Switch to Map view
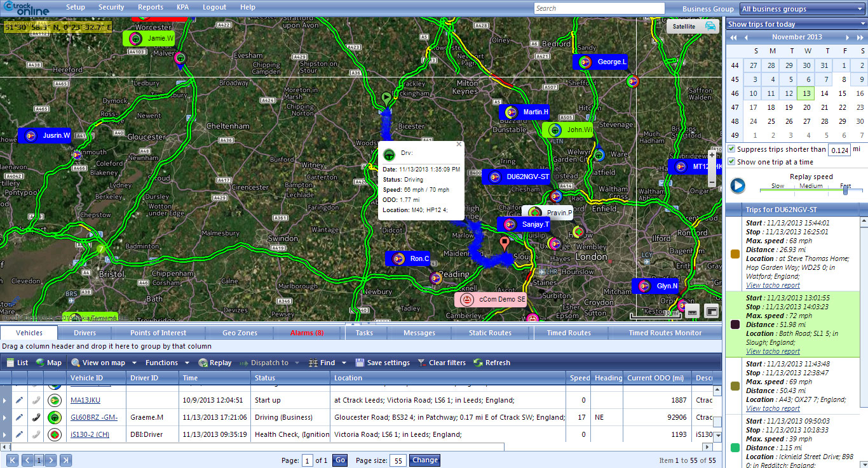This screenshot has height=468, width=868. click(x=49, y=363)
